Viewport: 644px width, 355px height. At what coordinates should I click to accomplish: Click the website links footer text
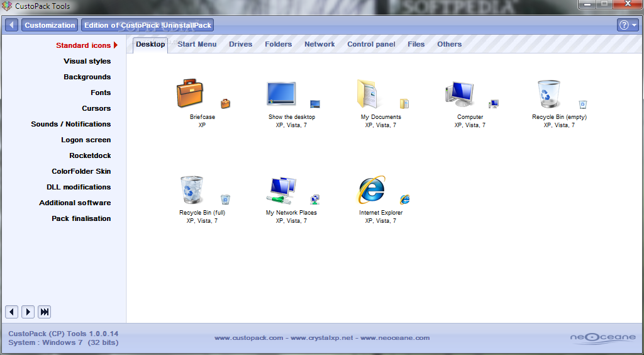(322, 338)
